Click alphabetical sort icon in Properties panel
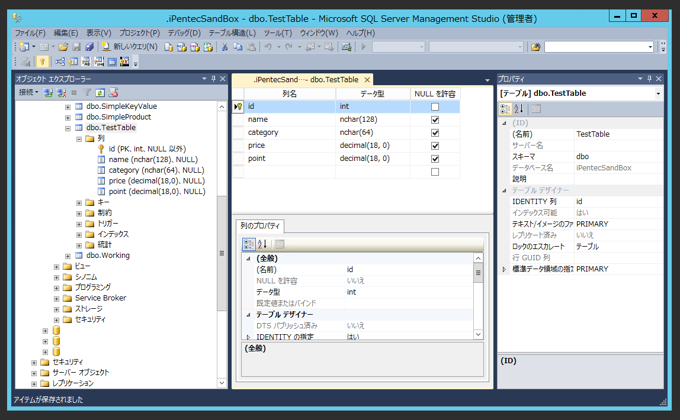The height and width of the screenshot is (420, 680). coord(519,108)
